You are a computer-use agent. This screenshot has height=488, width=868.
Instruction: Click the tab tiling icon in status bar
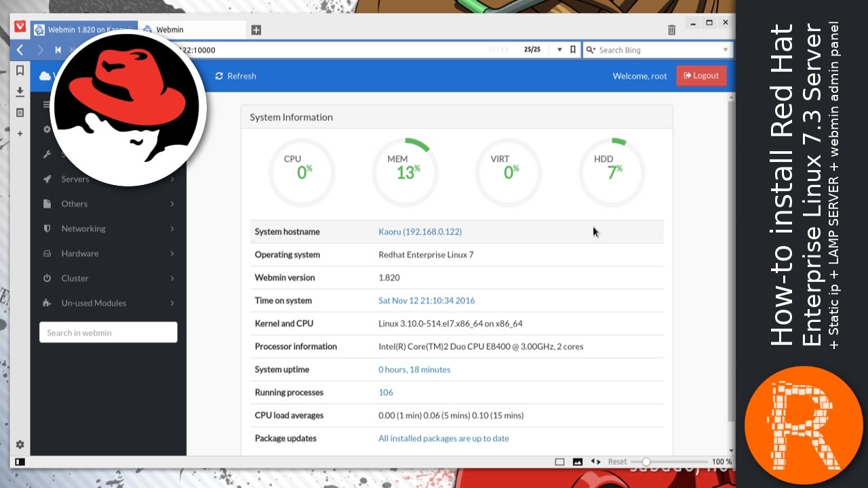click(x=559, y=462)
